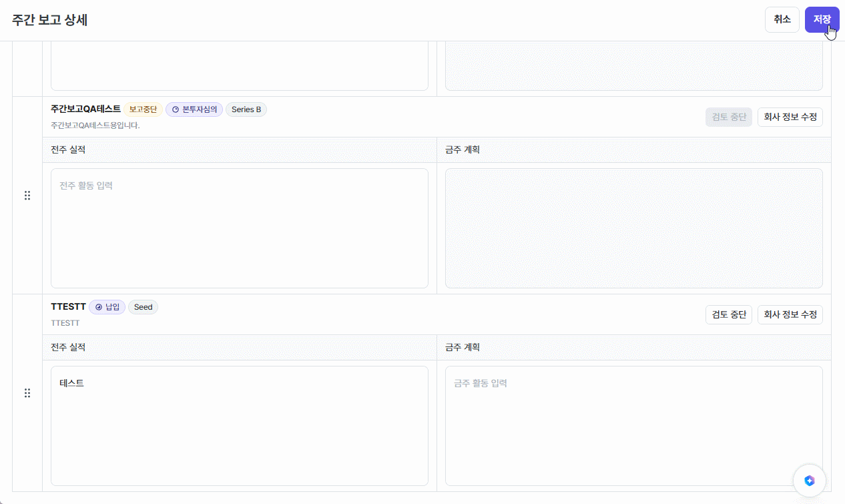Click the 본투자심의 stage badge
Viewport: 845px width, 504px height.
pyautogui.click(x=194, y=109)
